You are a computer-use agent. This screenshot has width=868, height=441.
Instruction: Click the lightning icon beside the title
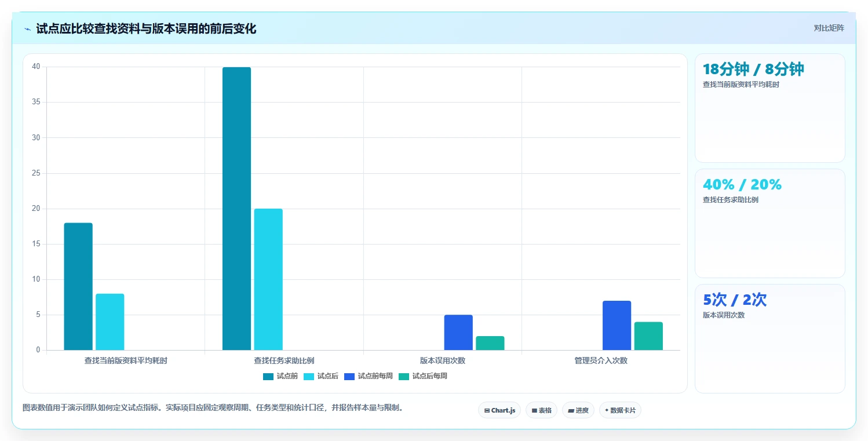27,29
